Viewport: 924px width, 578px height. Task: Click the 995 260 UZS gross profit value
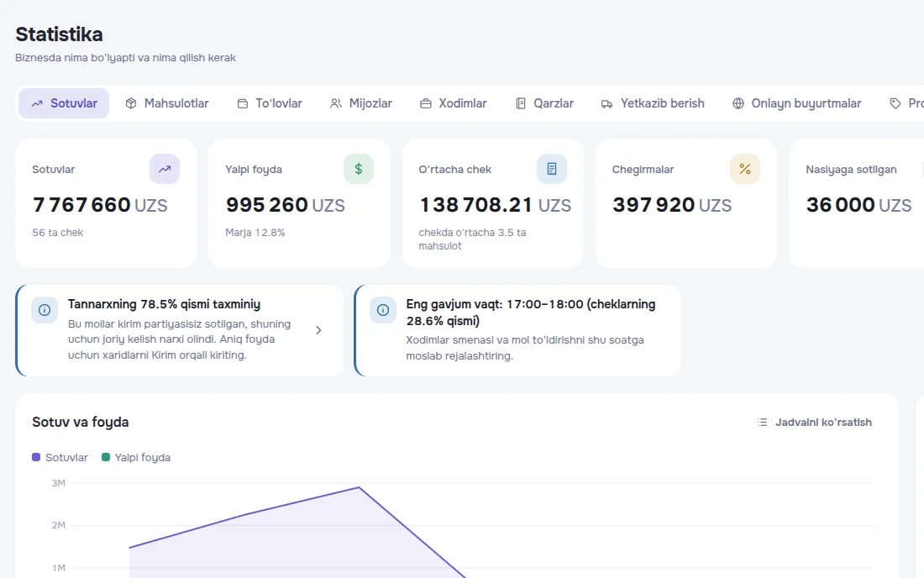tap(286, 205)
